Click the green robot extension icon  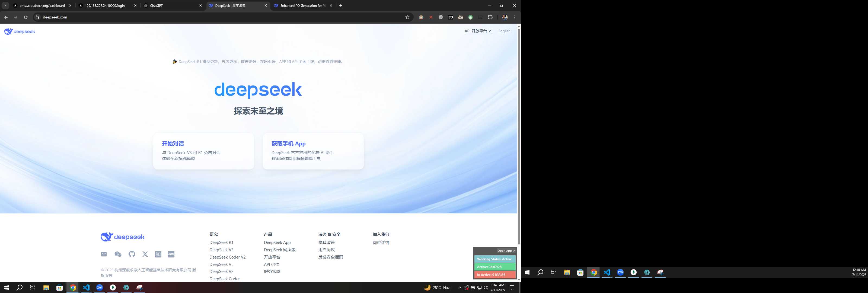470,17
